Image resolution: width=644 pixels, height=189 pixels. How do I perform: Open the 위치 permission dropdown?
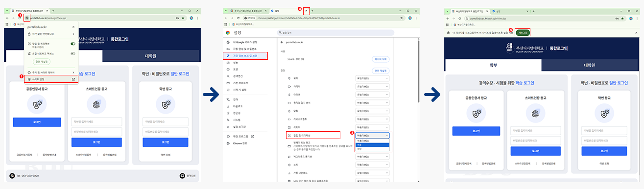click(373, 78)
